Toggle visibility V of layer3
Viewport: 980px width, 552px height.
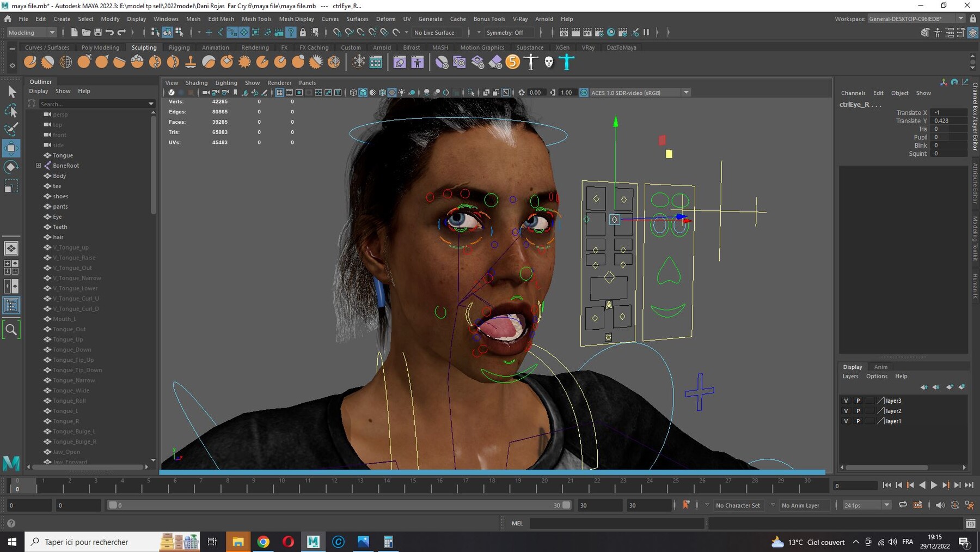coord(846,401)
